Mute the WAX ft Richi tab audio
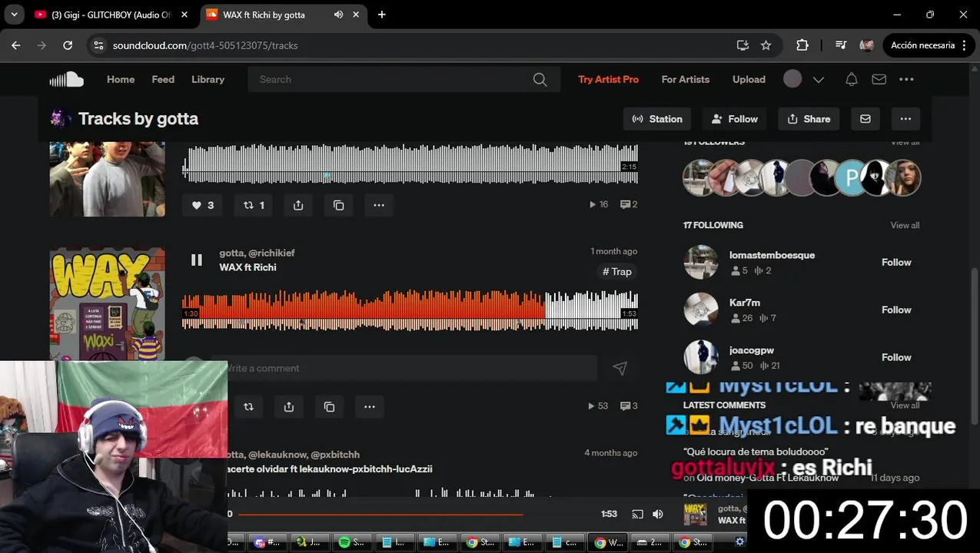Screen dimensions: 980x553 339,15
